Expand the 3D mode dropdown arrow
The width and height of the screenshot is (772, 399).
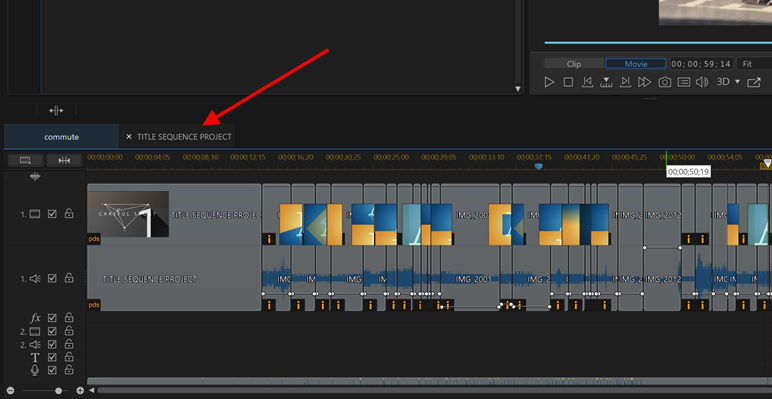click(738, 82)
